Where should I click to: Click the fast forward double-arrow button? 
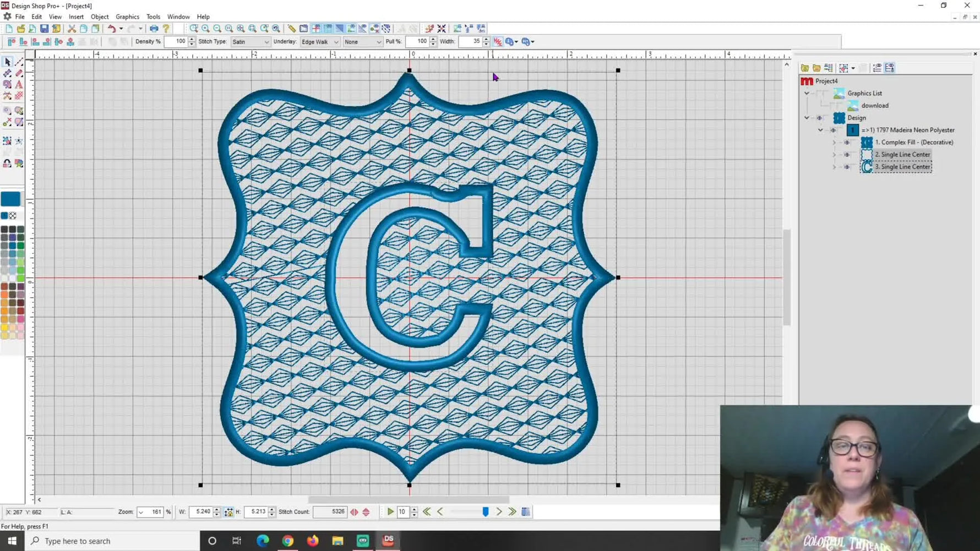pos(512,512)
